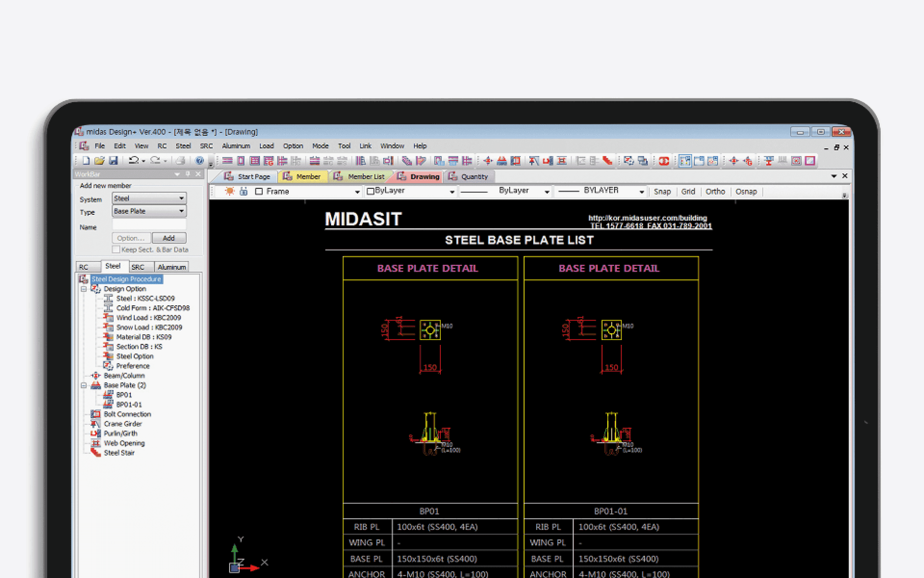The height and width of the screenshot is (578, 924).
Task: Click the layer lock icon beside Frame
Action: coord(244,191)
